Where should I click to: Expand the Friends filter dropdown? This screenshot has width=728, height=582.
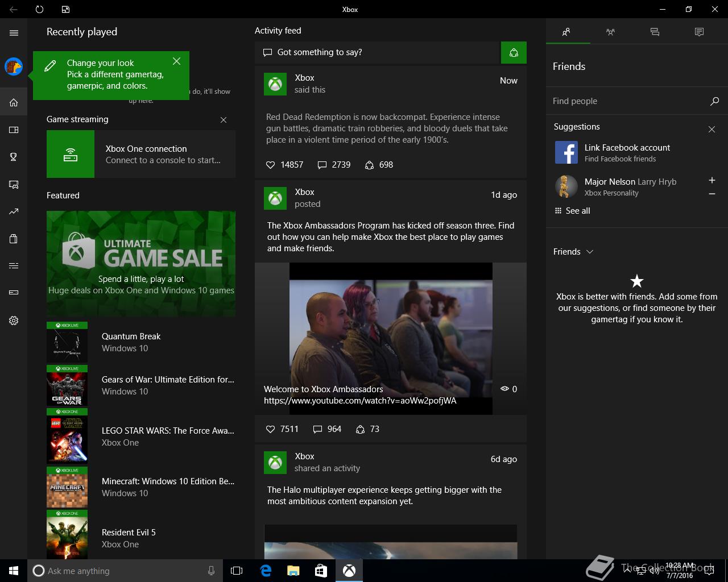pos(573,252)
